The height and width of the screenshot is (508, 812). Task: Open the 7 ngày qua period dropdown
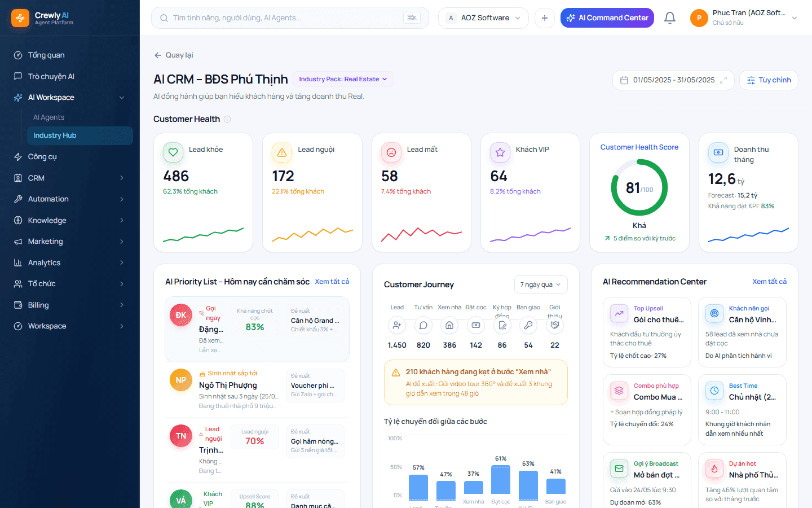541,284
